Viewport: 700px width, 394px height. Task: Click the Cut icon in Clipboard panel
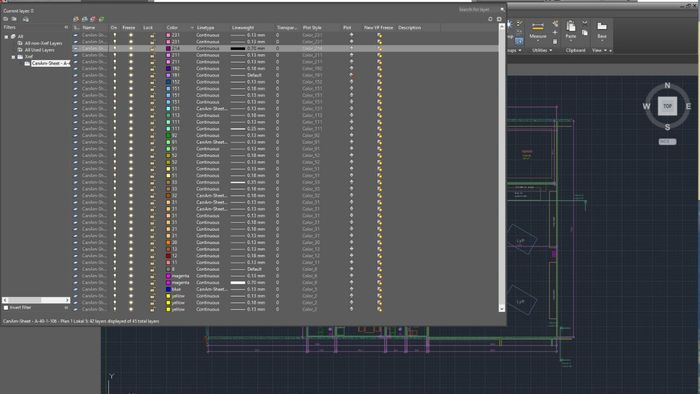click(x=585, y=22)
